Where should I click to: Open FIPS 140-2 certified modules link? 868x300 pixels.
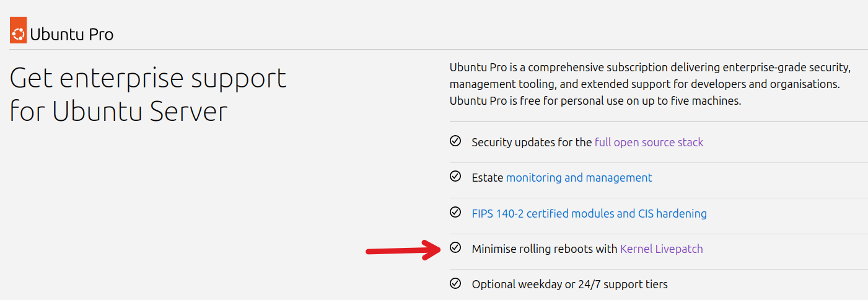pyautogui.click(x=589, y=214)
